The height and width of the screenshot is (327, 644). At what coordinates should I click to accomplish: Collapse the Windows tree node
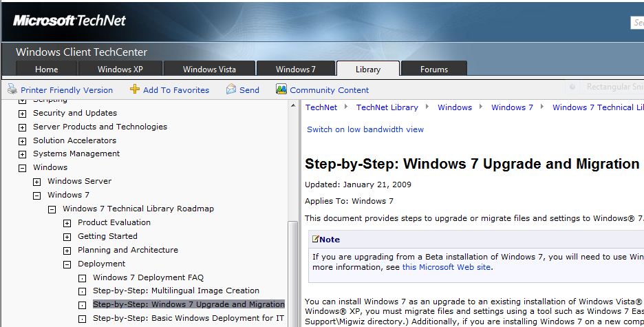(23, 168)
